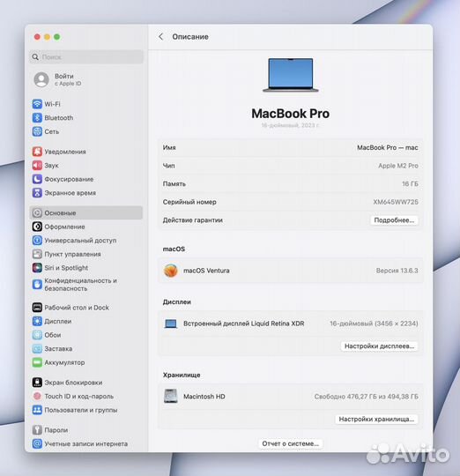Open Пункт управления icon
This screenshot has height=476, width=460.
tap(37, 254)
